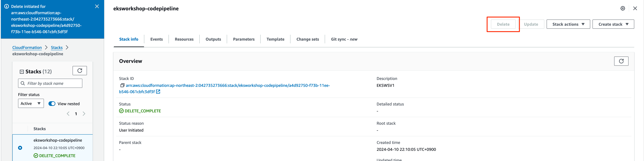The width and height of the screenshot is (644, 161).
Task: Select eksworkshop-codepipeline in the stacks list
Action: tap(58, 140)
